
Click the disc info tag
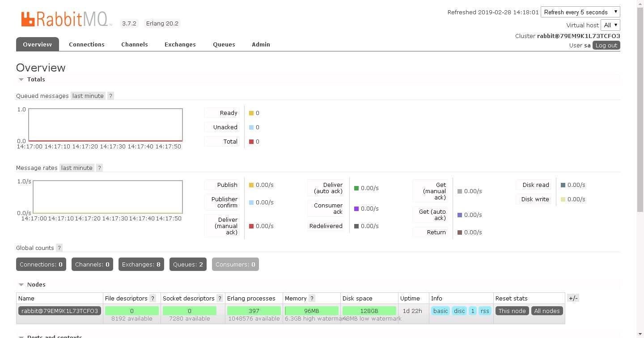point(459,311)
